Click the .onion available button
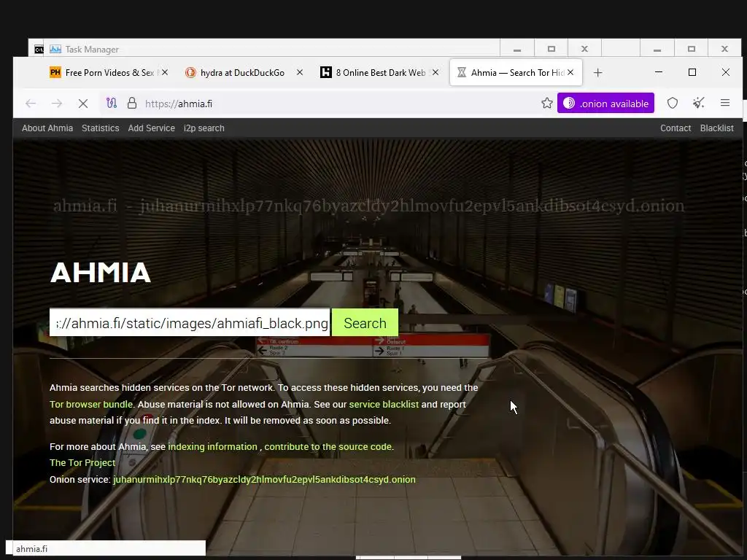 605,104
